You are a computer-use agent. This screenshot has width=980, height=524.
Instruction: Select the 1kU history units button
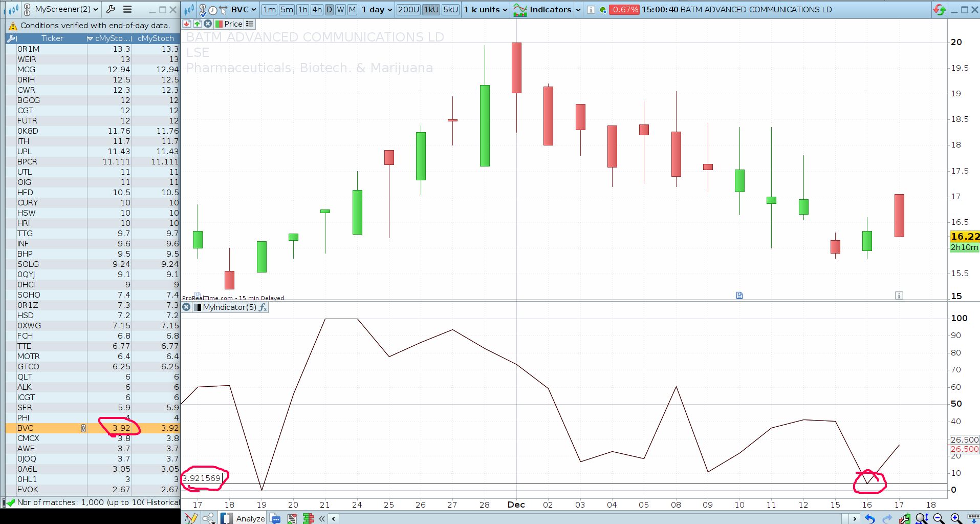[431, 9]
